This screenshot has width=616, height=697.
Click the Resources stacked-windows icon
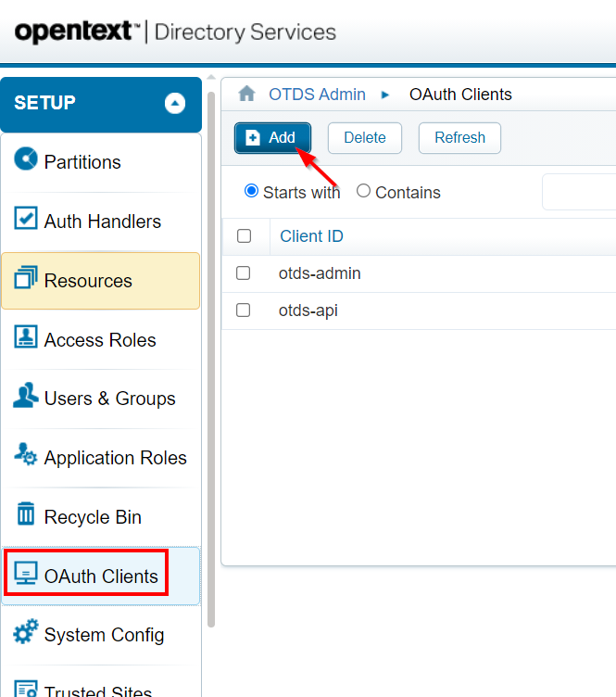(x=26, y=278)
